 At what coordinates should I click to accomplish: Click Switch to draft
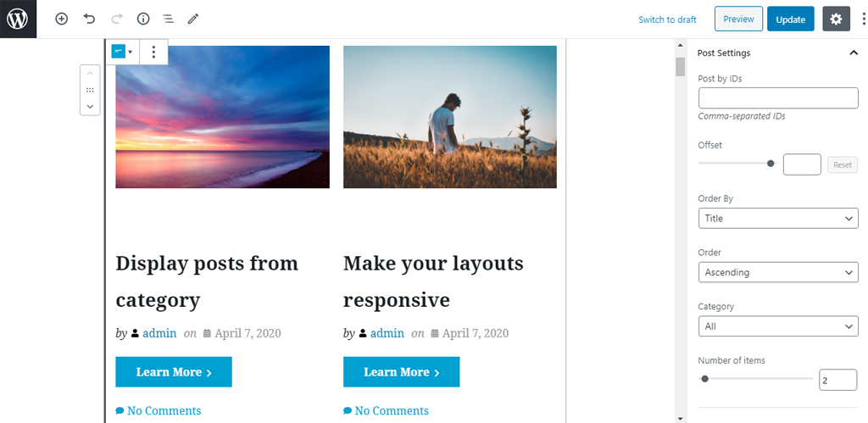pos(667,19)
